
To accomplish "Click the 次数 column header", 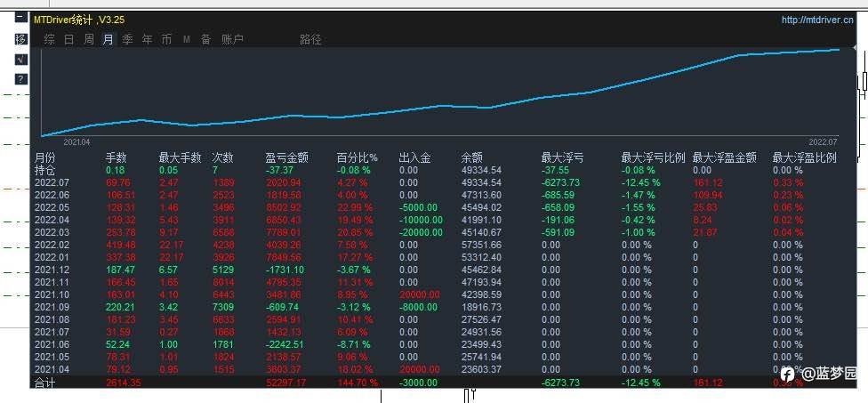I will click(223, 157).
